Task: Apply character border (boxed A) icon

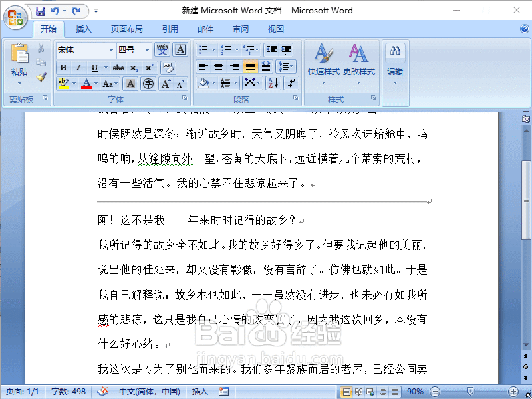Action: [180, 49]
